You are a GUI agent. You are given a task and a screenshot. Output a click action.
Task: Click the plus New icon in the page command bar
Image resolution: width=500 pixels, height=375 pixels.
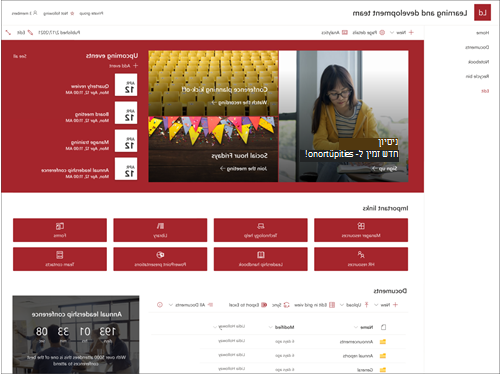pos(411,32)
